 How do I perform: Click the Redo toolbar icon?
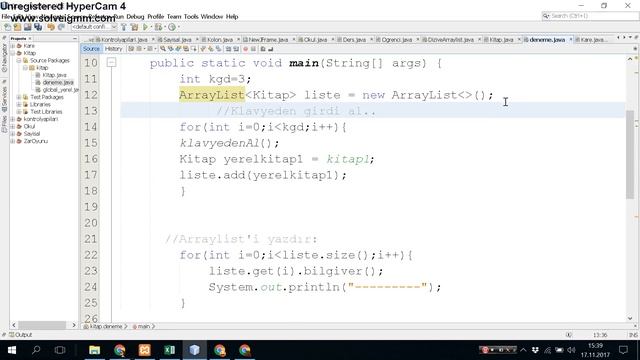tap(61, 27)
